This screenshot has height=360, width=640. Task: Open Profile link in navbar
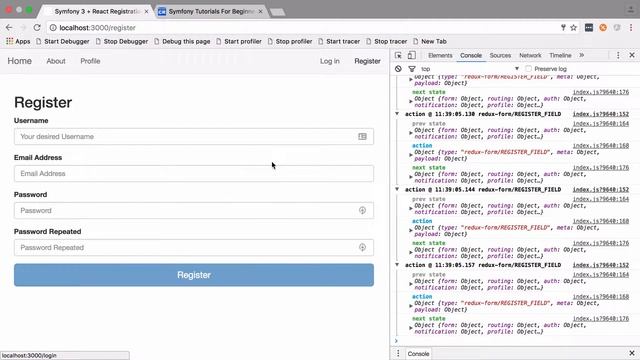[x=90, y=61]
